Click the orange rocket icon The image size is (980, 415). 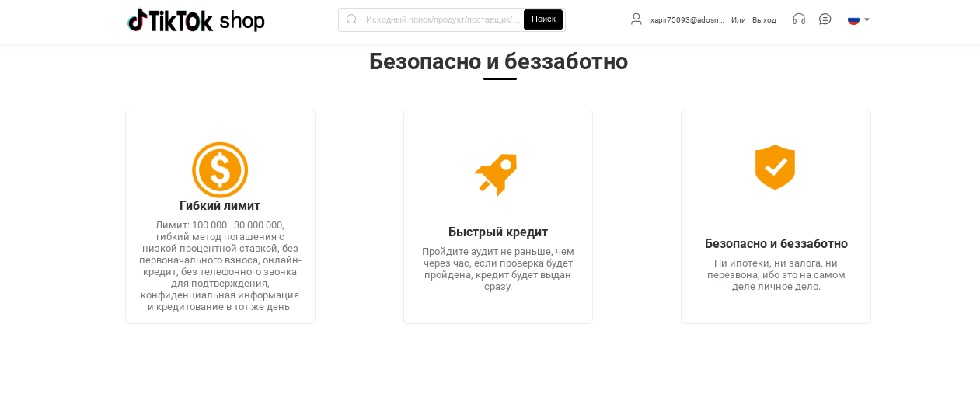(497, 174)
